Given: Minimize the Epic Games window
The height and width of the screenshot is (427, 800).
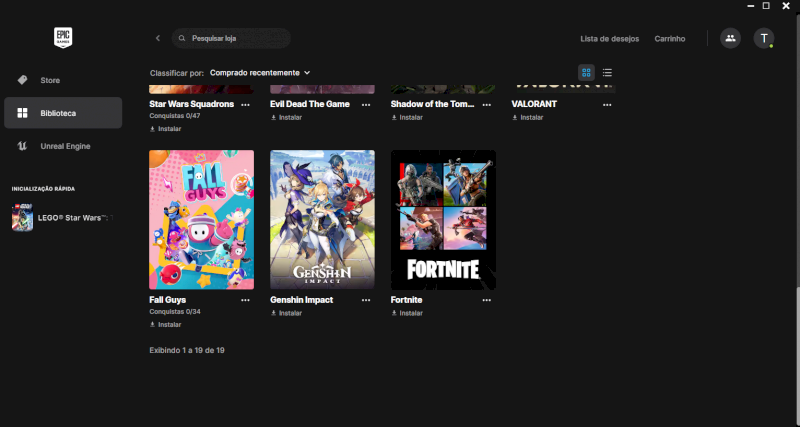Looking at the screenshot, I should [x=751, y=6].
